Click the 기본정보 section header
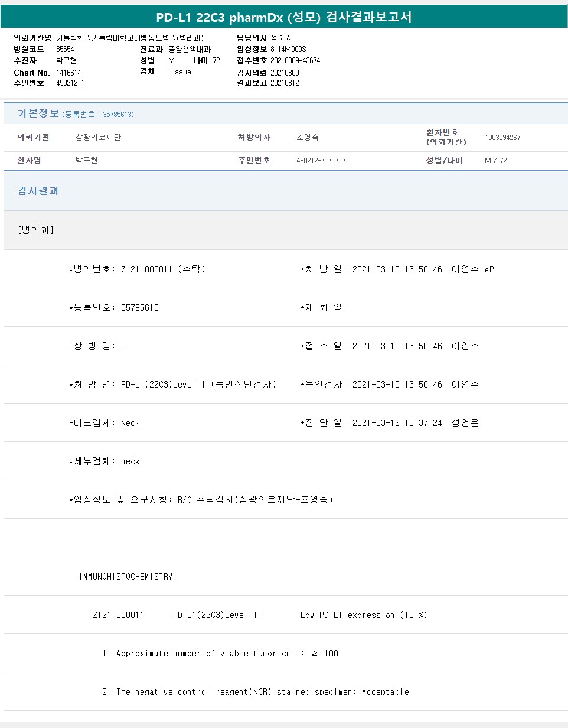This screenshot has width=568, height=728. [38, 113]
